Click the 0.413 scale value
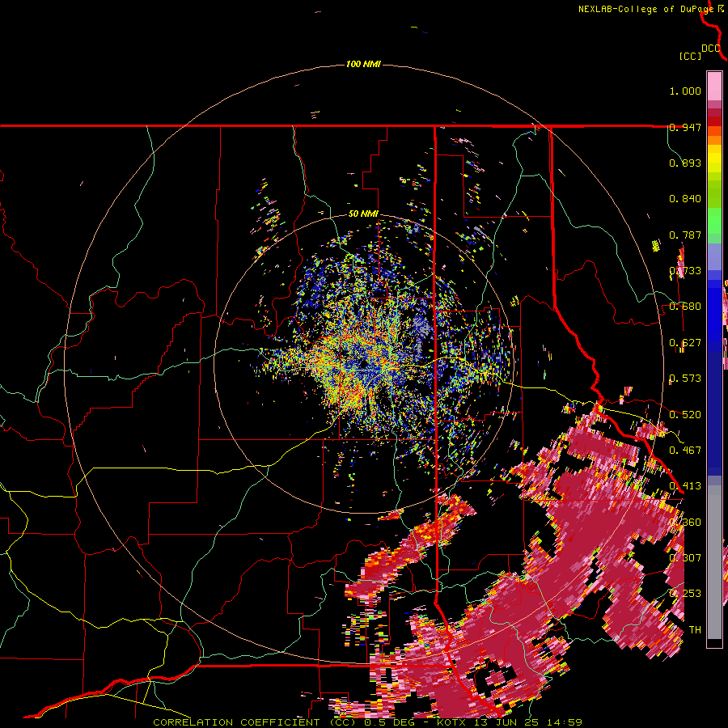This screenshot has width=728, height=728. (x=685, y=486)
